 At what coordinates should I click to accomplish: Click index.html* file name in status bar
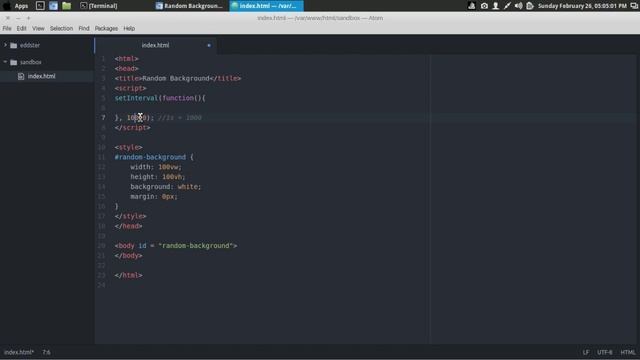19,352
